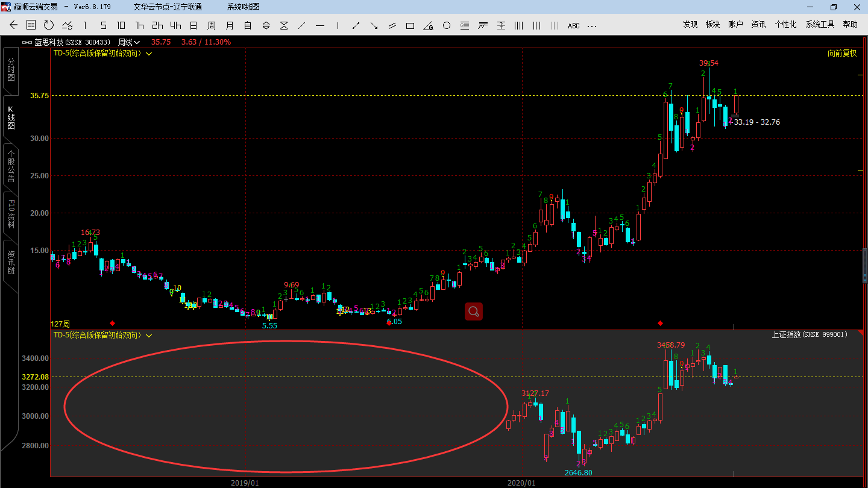Open the 帮助 menu

click(x=850, y=25)
